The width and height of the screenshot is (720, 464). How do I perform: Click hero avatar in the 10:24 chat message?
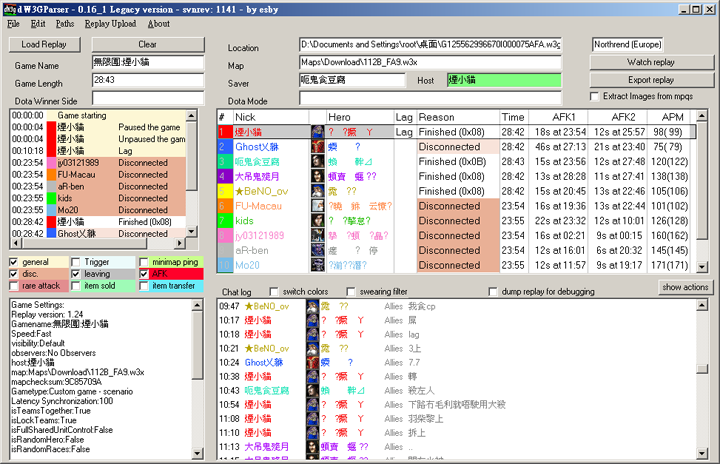point(312,362)
